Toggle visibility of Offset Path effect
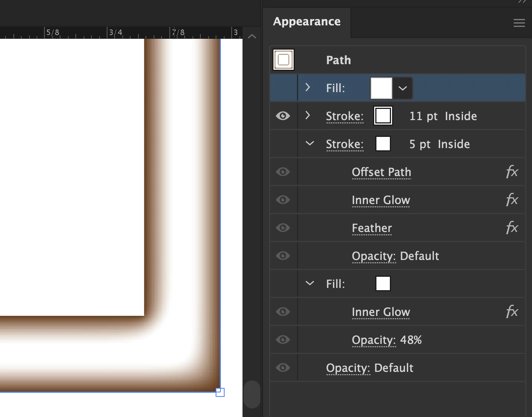 pyautogui.click(x=283, y=172)
